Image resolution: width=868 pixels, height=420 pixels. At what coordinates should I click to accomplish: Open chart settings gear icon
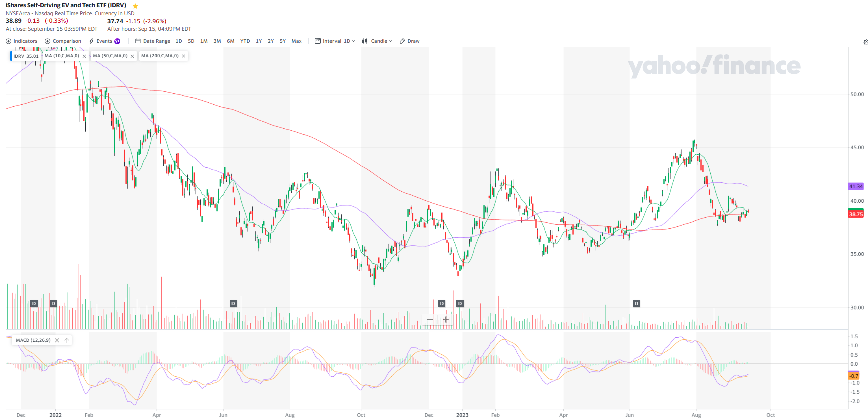(865, 42)
